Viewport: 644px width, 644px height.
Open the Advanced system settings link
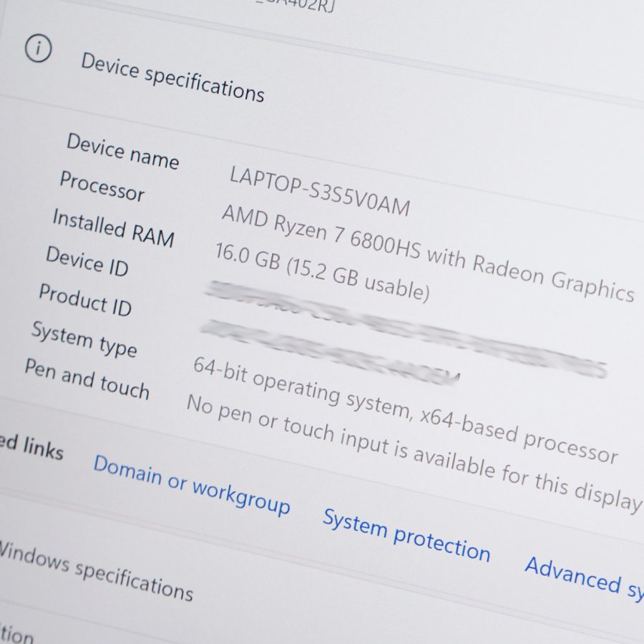584,578
